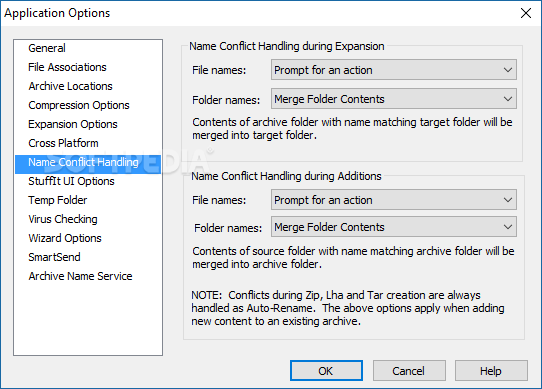Select Expansion Options entry
The width and height of the screenshot is (542, 389).
tap(73, 124)
